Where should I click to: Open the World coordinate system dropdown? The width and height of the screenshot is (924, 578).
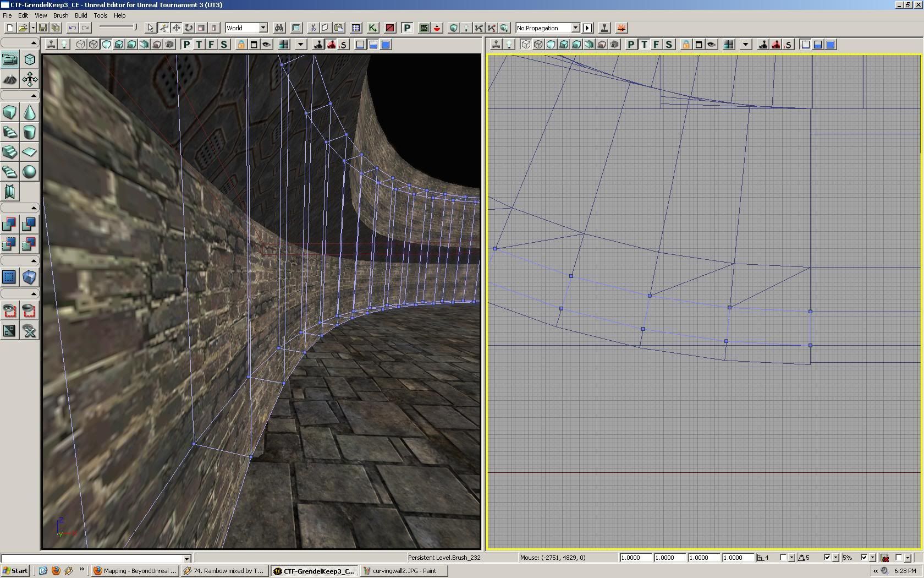[x=263, y=28]
